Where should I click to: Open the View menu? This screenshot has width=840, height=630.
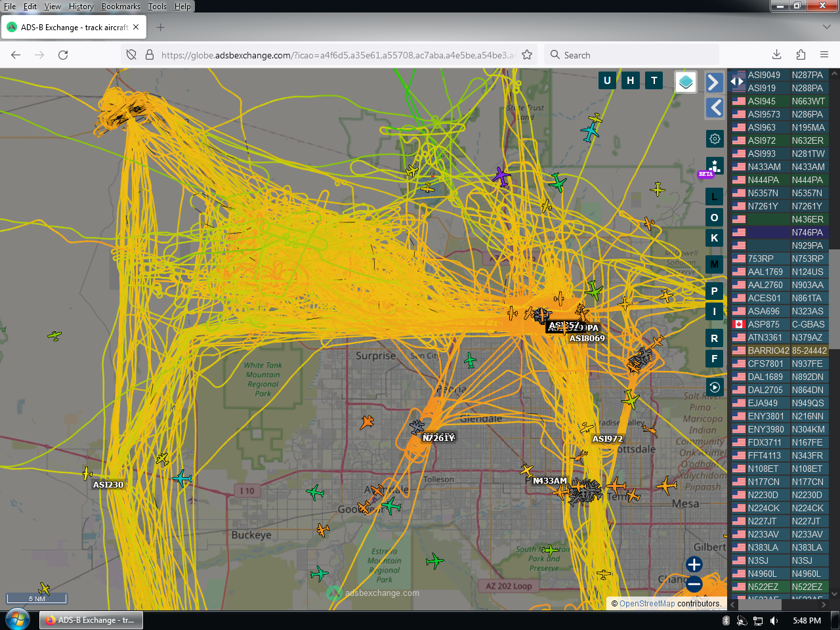(52, 7)
